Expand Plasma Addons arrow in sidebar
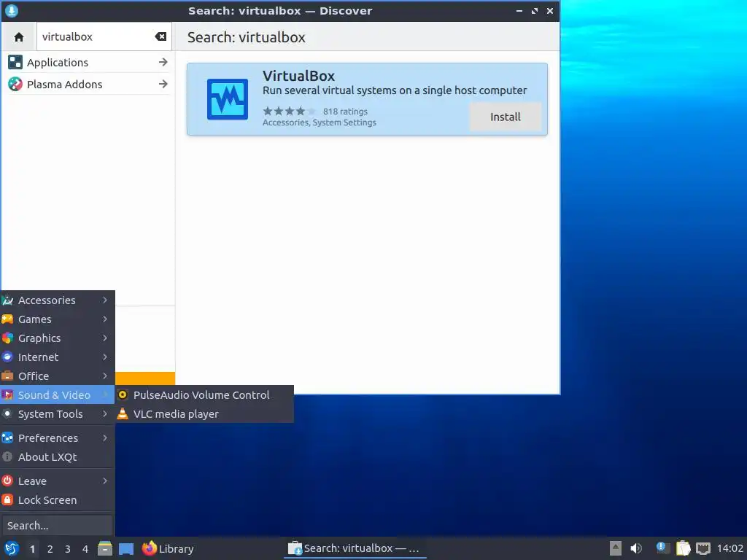 point(163,84)
